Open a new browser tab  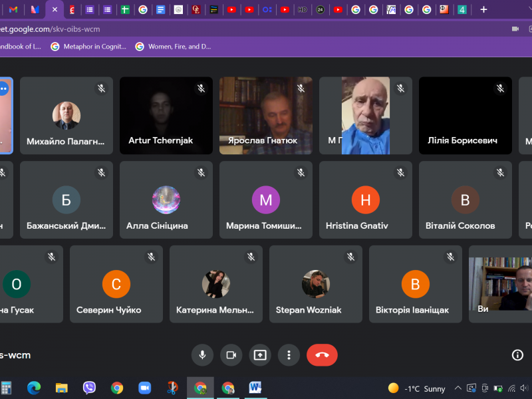(x=483, y=9)
